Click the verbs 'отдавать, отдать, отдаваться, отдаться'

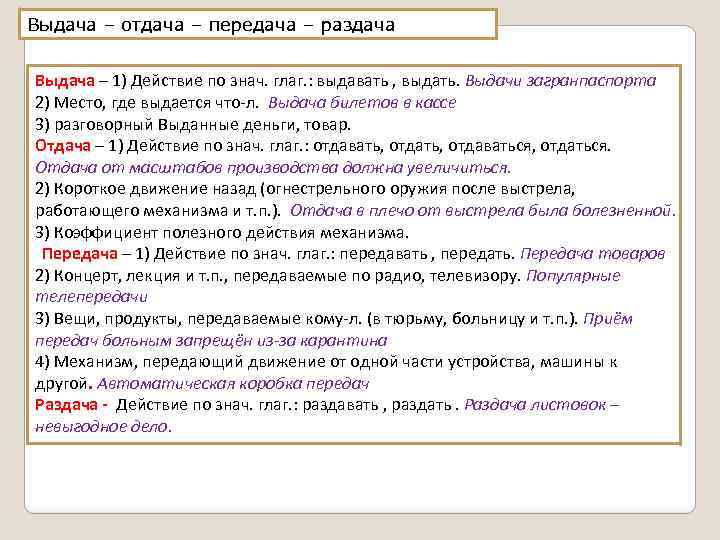click(461, 146)
